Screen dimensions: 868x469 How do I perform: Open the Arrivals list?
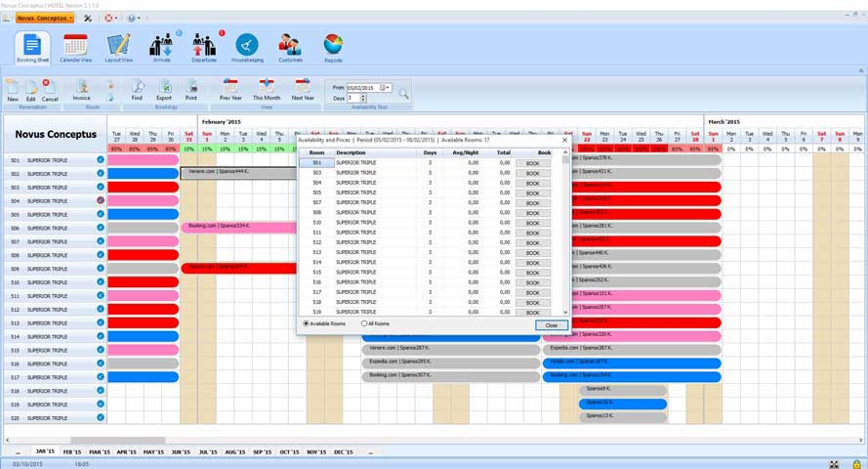click(161, 47)
